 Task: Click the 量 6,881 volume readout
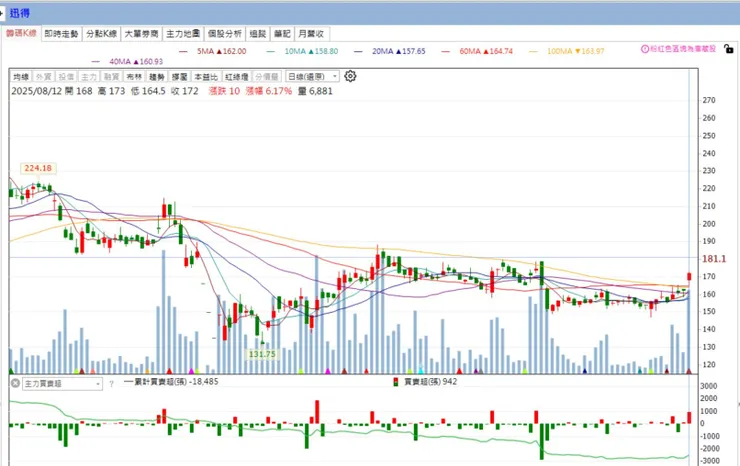[x=315, y=91]
